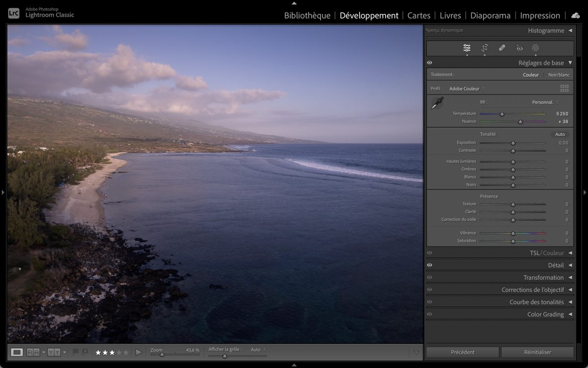Toggle Color Grading panel eye switch
The height and width of the screenshot is (368, 588).
[430, 314]
